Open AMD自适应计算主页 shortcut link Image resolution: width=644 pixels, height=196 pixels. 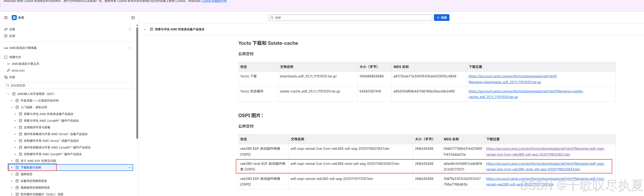(x=25, y=64)
